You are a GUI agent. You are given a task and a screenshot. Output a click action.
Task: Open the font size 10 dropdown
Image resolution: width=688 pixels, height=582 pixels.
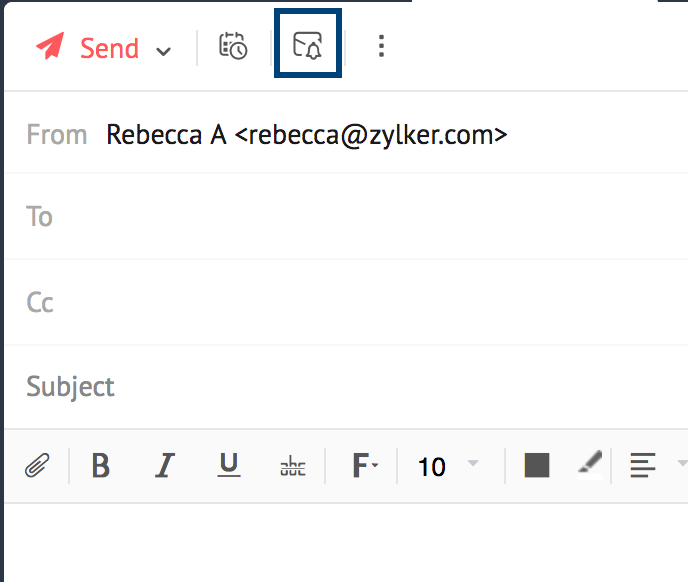[x=448, y=466]
